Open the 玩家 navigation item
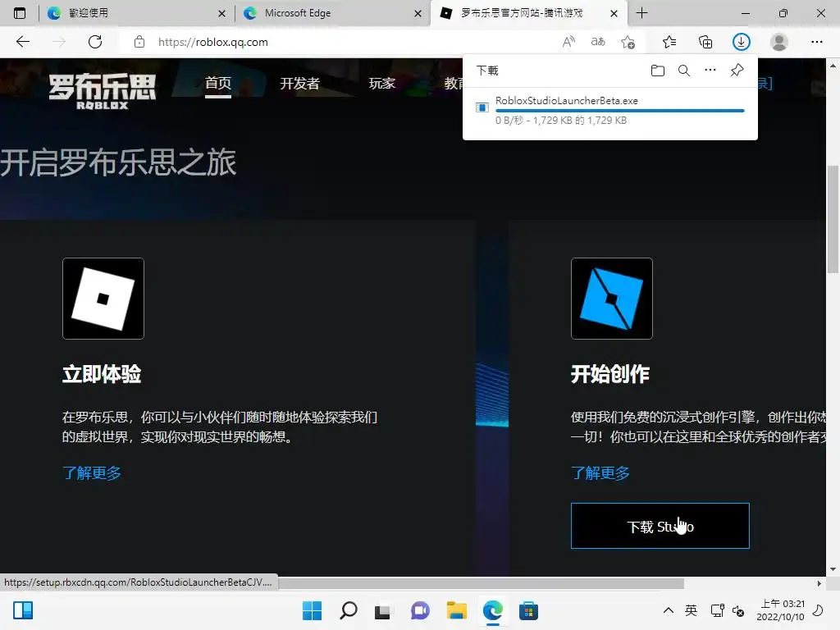840x630 pixels. point(382,84)
